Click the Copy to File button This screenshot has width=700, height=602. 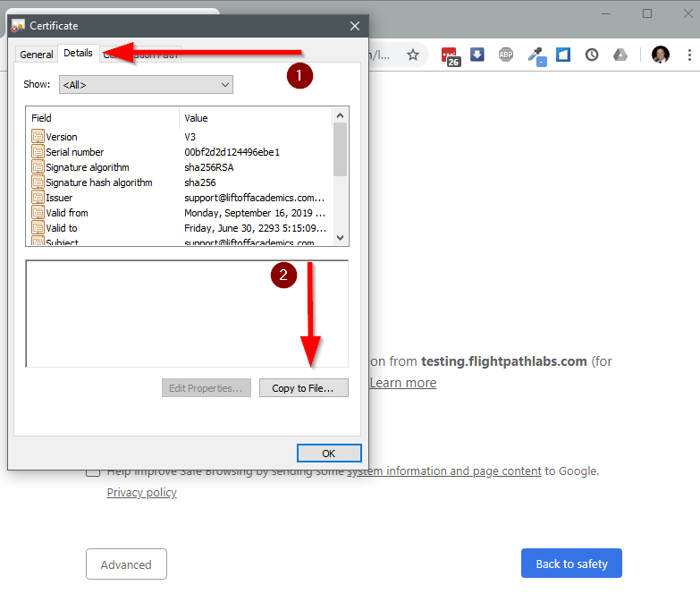tap(303, 388)
